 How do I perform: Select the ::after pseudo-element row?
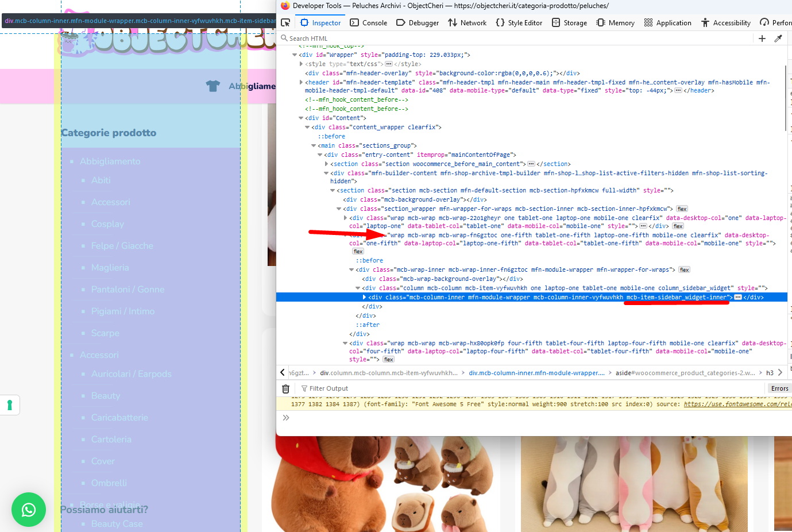pos(368,325)
